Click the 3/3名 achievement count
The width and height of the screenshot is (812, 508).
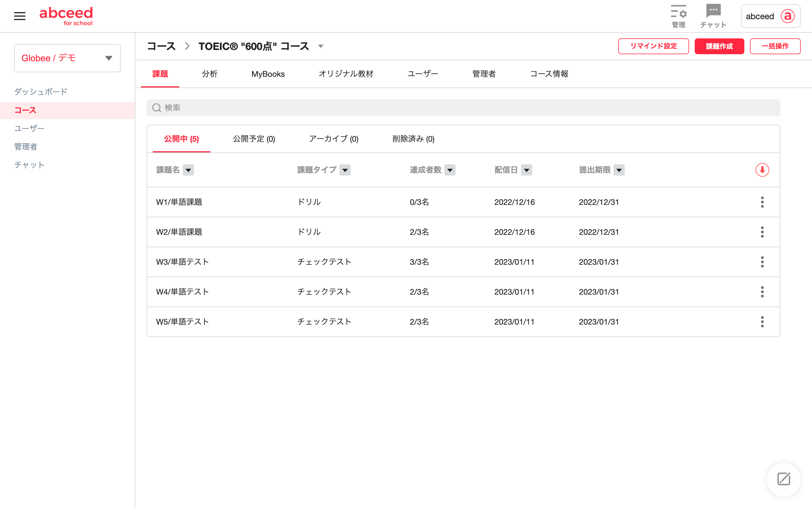(419, 262)
